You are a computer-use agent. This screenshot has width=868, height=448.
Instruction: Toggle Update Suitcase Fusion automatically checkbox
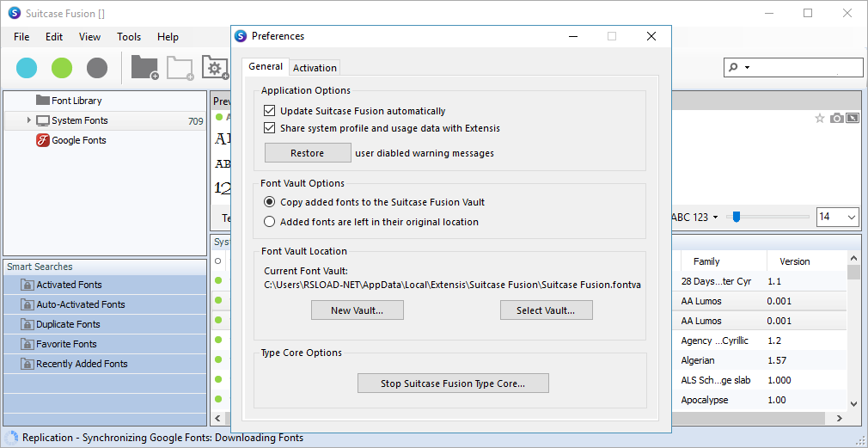click(270, 111)
